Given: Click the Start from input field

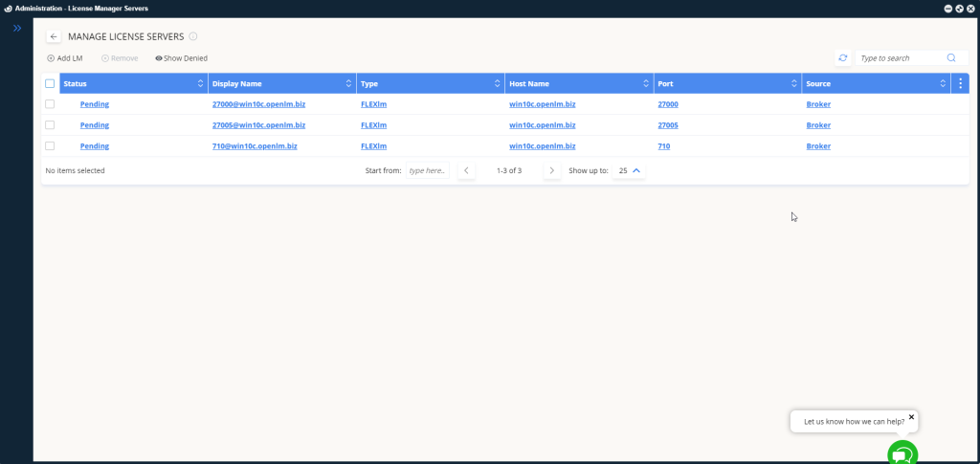Looking at the screenshot, I should (427, 170).
